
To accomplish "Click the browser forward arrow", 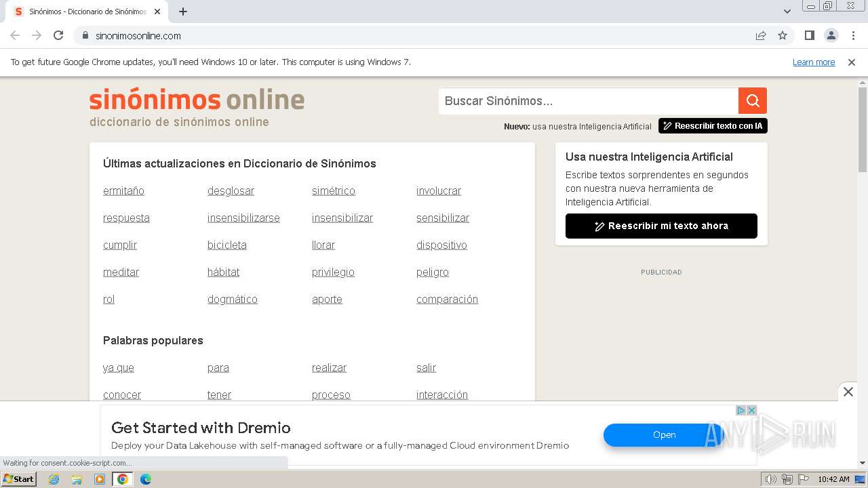I will tap(37, 35).
